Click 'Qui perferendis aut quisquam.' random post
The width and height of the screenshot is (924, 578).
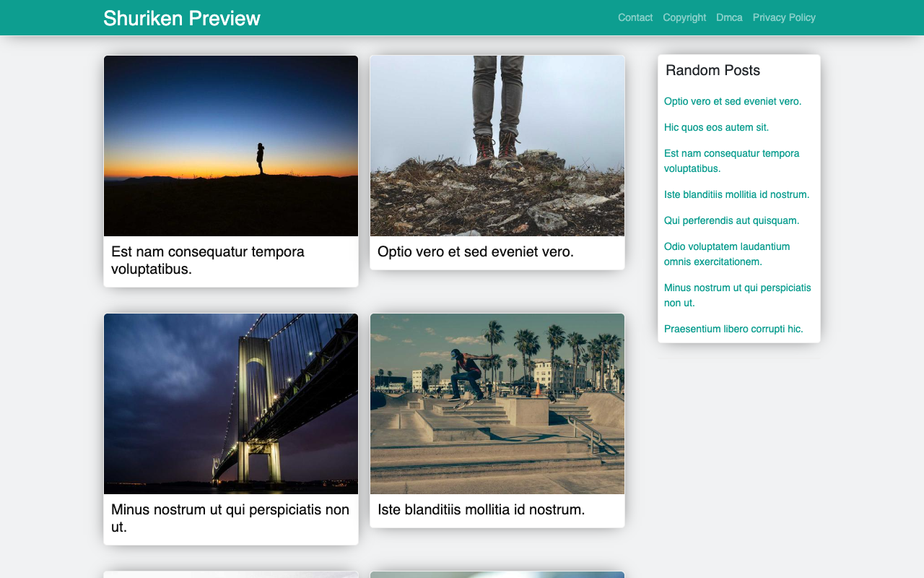[x=731, y=220]
